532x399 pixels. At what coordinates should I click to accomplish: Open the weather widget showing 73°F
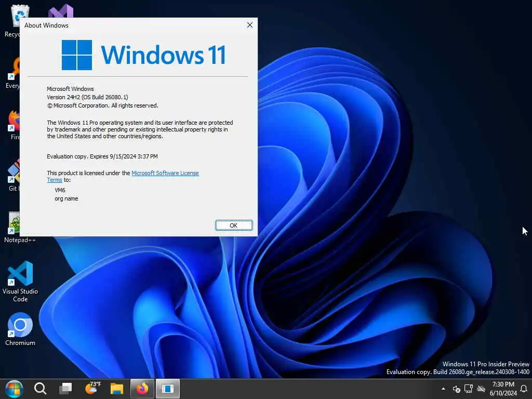coord(92,388)
